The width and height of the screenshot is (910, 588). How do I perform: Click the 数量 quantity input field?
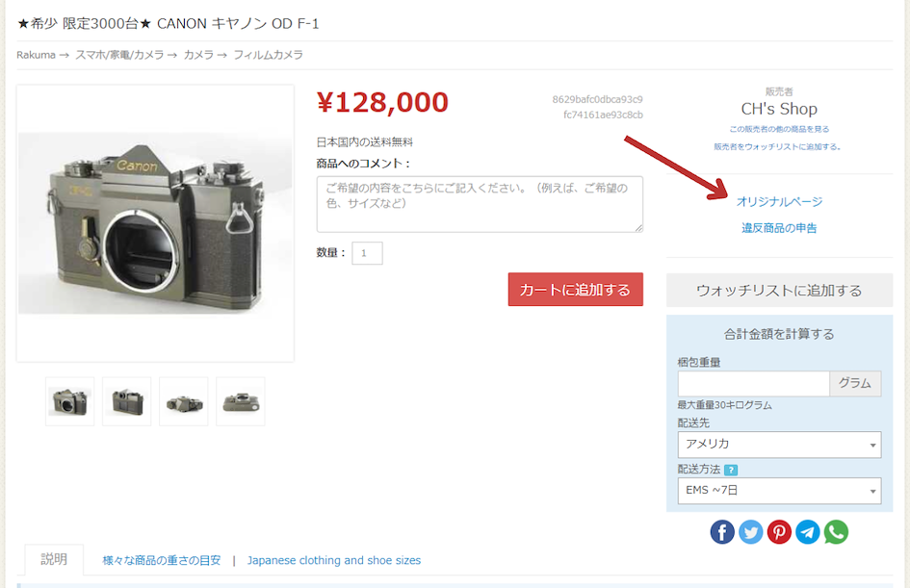tap(367, 253)
